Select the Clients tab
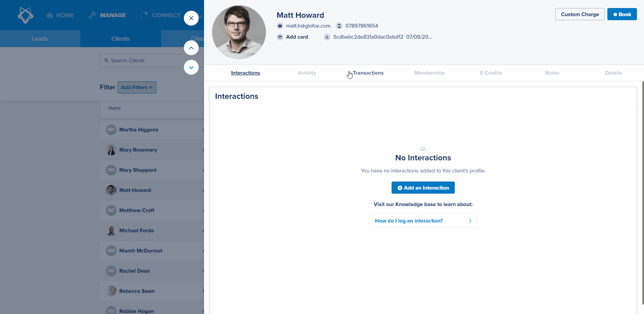The height and width of the screenshot is (314, 644). pos(121,39)
